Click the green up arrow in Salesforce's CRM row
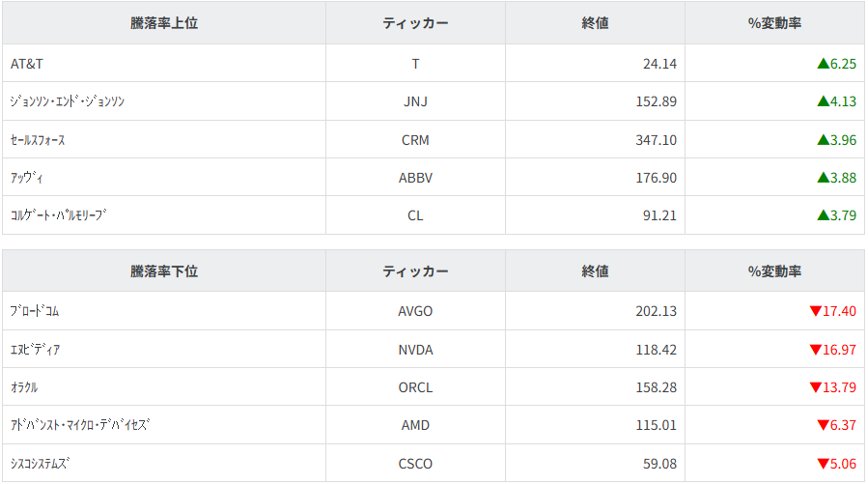 [x=823, y=140]
